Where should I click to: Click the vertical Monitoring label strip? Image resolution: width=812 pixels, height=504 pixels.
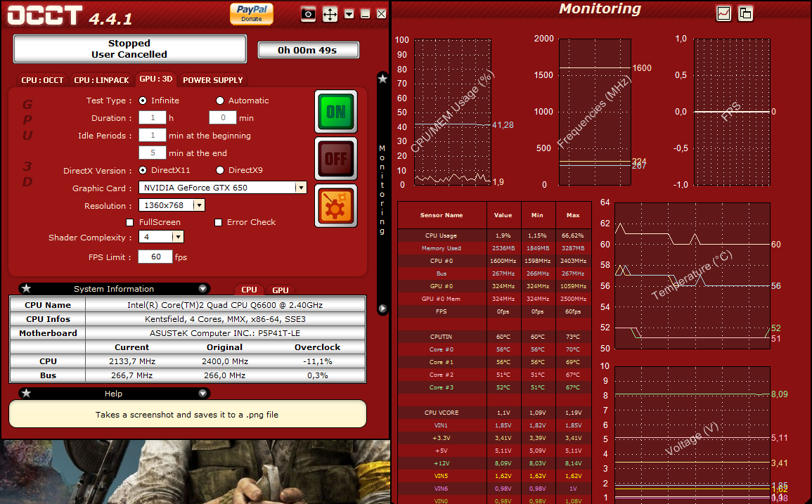tap(382, 190)
